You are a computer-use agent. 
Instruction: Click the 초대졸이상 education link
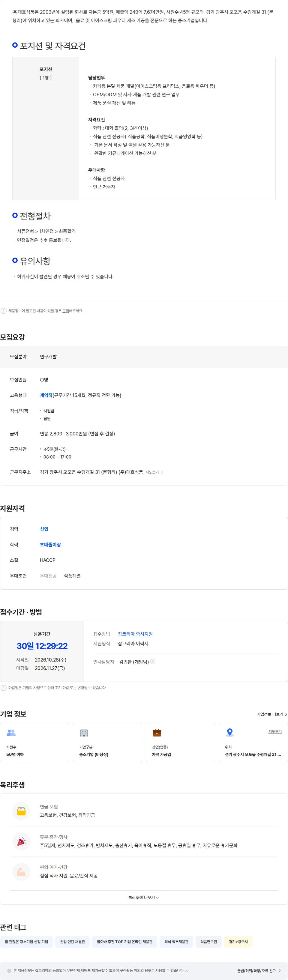[50, 544]
